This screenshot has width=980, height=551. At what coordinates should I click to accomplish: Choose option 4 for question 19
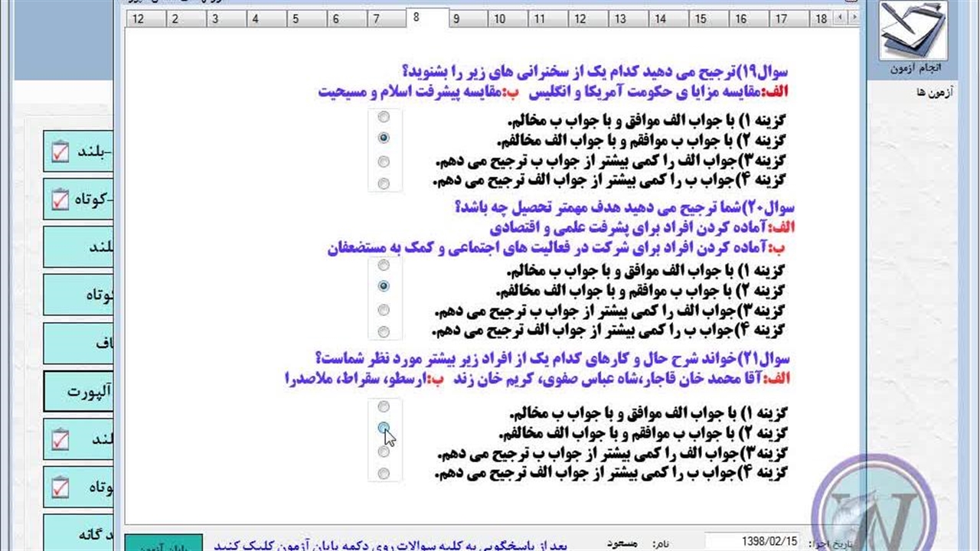[384, 184]
